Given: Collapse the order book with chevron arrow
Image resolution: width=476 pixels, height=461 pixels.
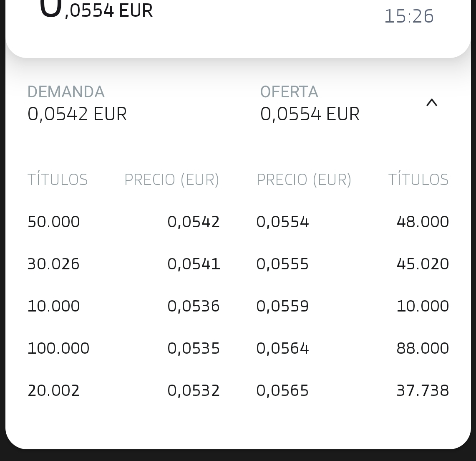Looking at the screenshot, I should click(432, 103).
